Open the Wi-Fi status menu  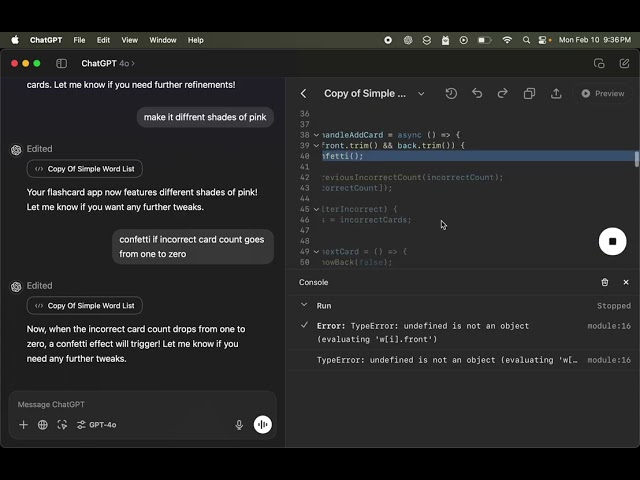(507, 40)
